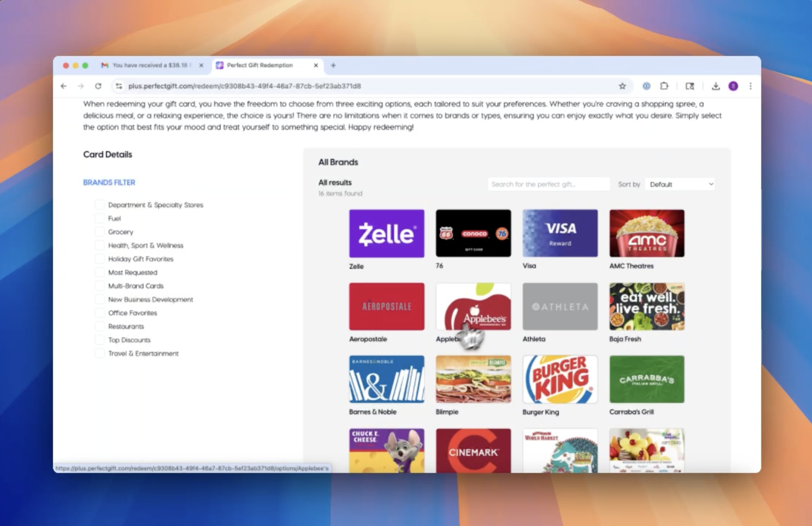Select the Aeropostale card image
The width and height of the screenshot is (812, 526).
pos(386,306)
